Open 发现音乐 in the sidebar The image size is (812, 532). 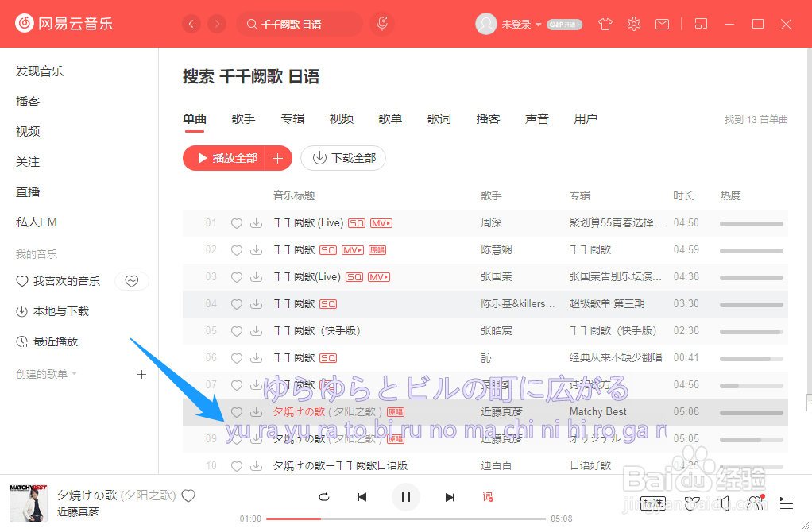[40, 71]
